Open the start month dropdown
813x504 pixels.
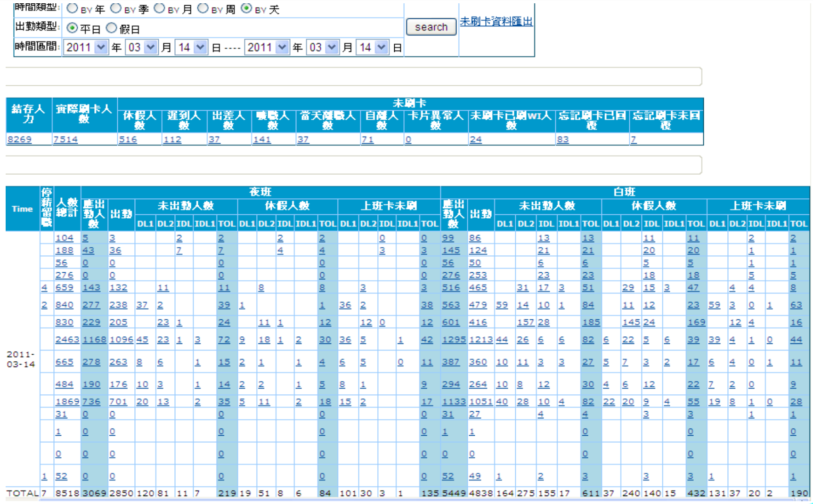pos(142,48)
